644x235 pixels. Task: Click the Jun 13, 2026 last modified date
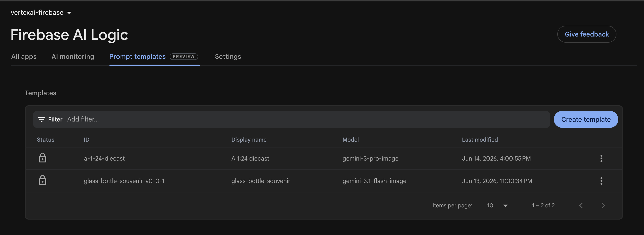pos(497,181)
